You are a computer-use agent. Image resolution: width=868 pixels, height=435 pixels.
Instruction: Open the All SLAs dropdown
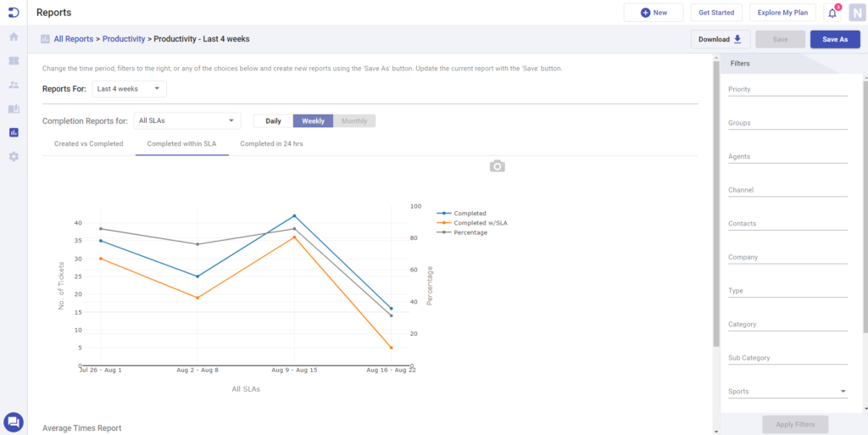pos(187,120)
